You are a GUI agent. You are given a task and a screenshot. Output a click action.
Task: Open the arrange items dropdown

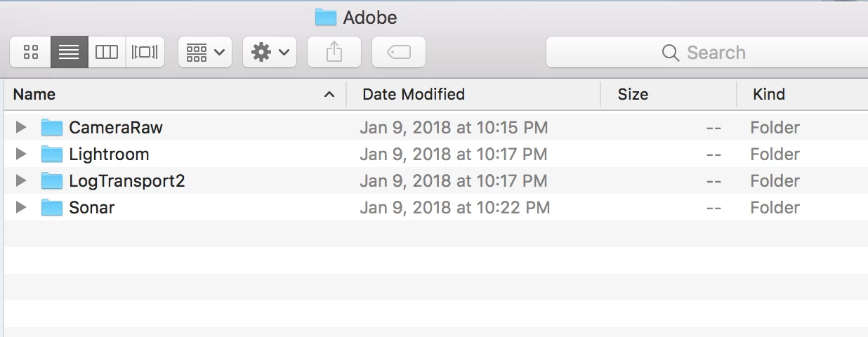tap(205, 52)
